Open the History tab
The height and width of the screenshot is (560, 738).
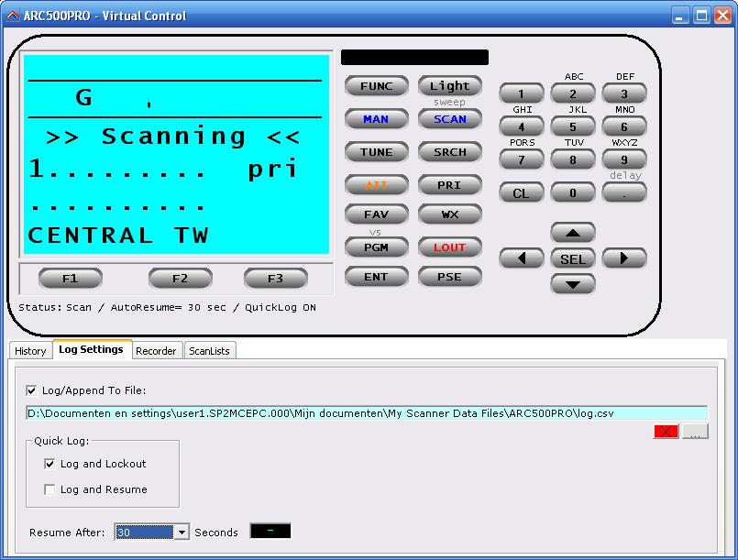[x=30, y=351]
